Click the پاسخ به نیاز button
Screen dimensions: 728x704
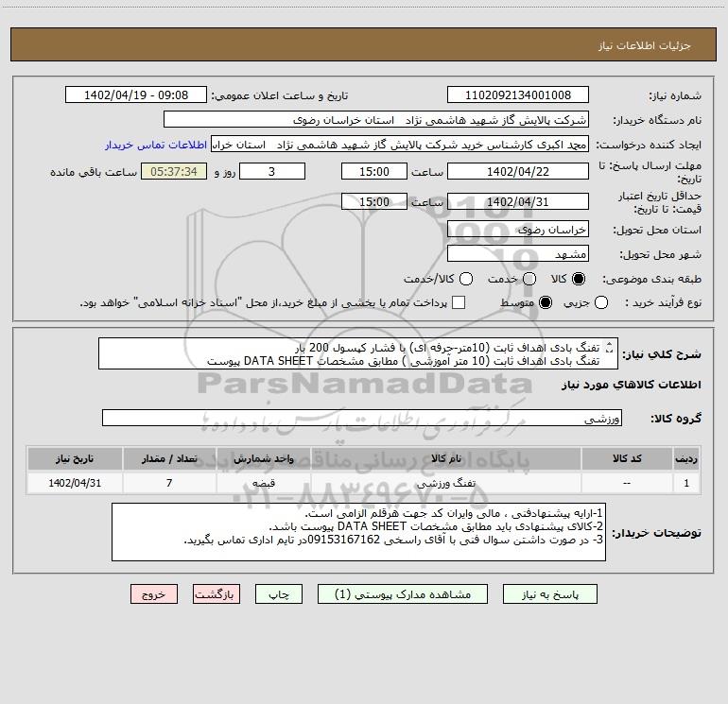click(x=550, y=594)
